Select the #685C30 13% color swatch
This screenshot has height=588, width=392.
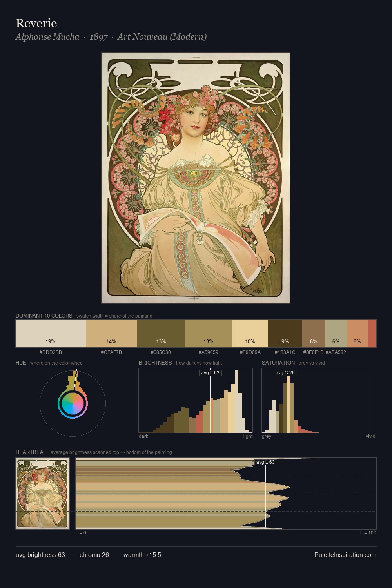[x=161, y=334]
